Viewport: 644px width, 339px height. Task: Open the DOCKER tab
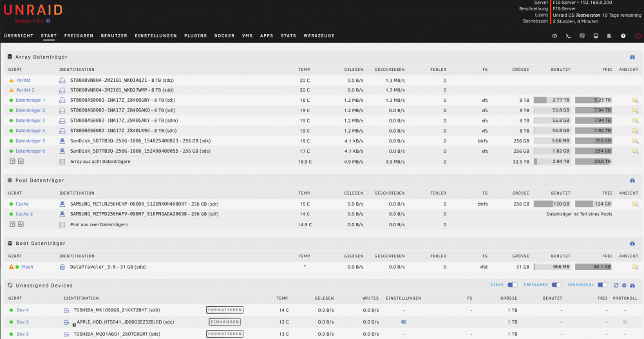point(224,35)
